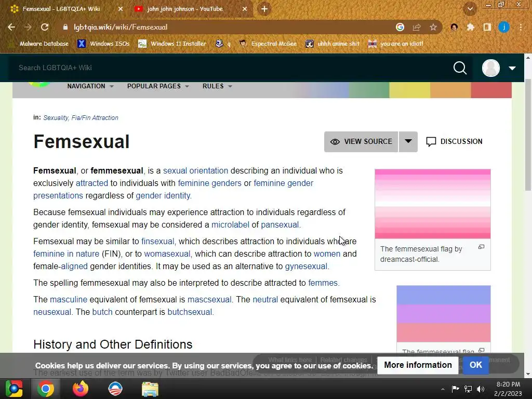Open Fia/Fin Attraction category link
This screenshot has width=532, height=399.
(95, 118)
